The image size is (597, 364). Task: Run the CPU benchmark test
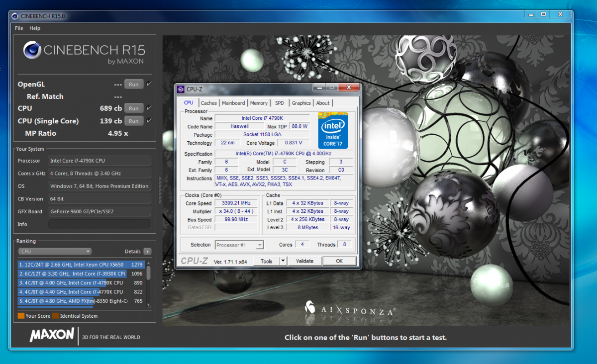tap(134, 108)
